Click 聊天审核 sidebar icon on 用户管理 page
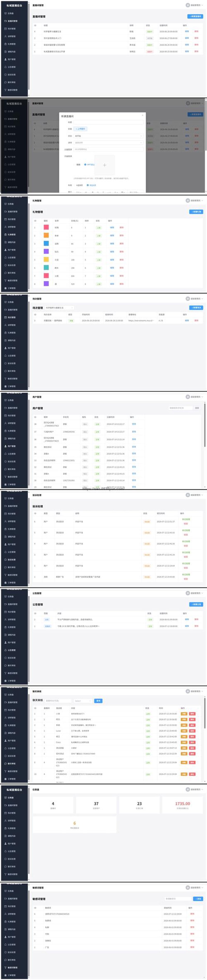Screen dimensions: 207x980 [5, 469]
